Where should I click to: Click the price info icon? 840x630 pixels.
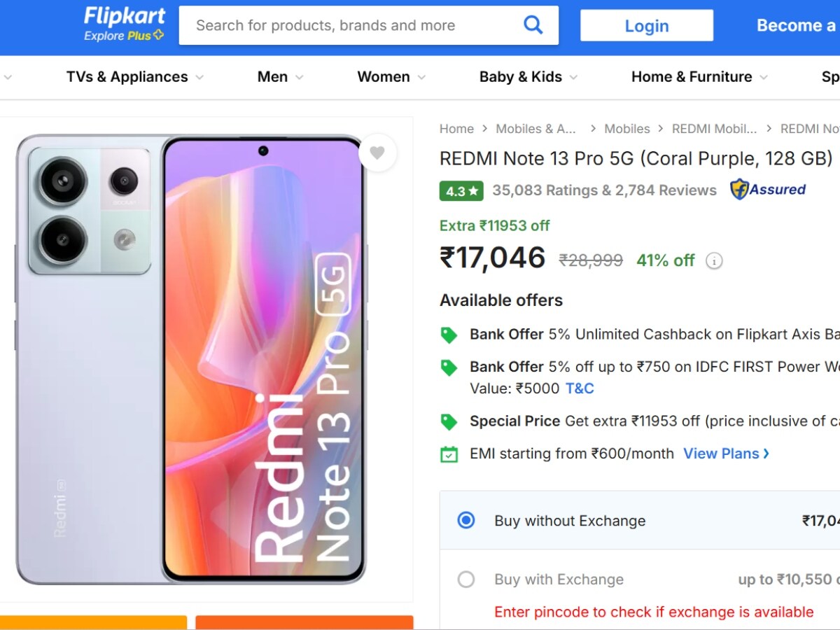[x=713, y=261]
